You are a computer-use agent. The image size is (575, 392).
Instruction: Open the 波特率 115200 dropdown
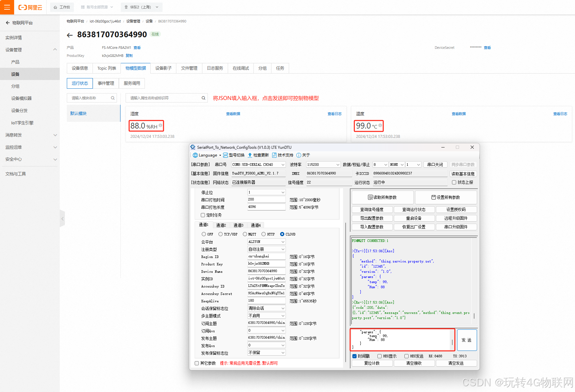323,165
